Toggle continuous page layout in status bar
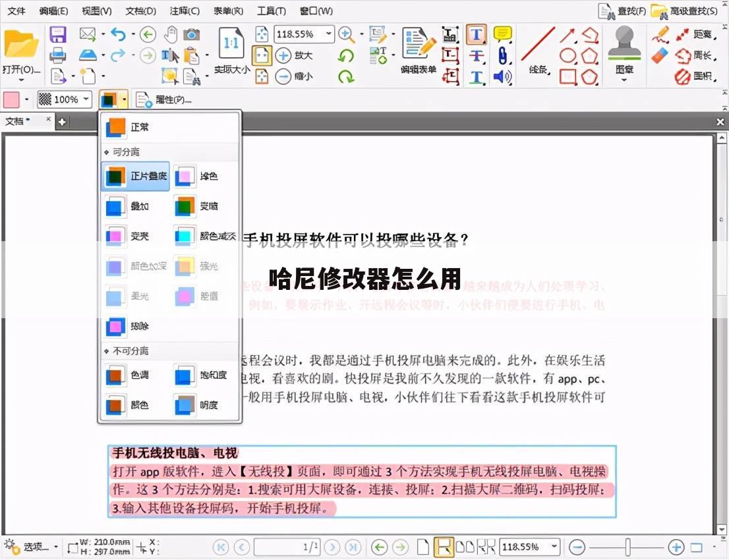The image size is (729, 560). pyautogui.click(x=444, y=547)
